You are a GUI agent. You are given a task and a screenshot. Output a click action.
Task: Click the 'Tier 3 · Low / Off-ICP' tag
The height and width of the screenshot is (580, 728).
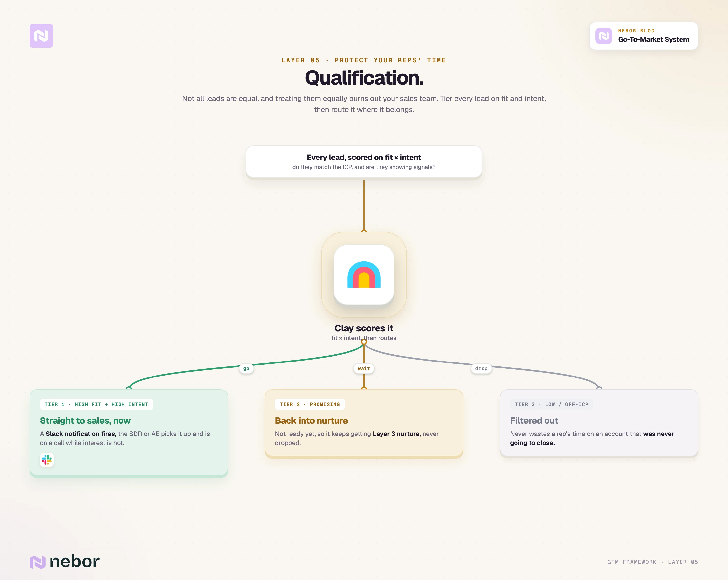pos(551,404)
